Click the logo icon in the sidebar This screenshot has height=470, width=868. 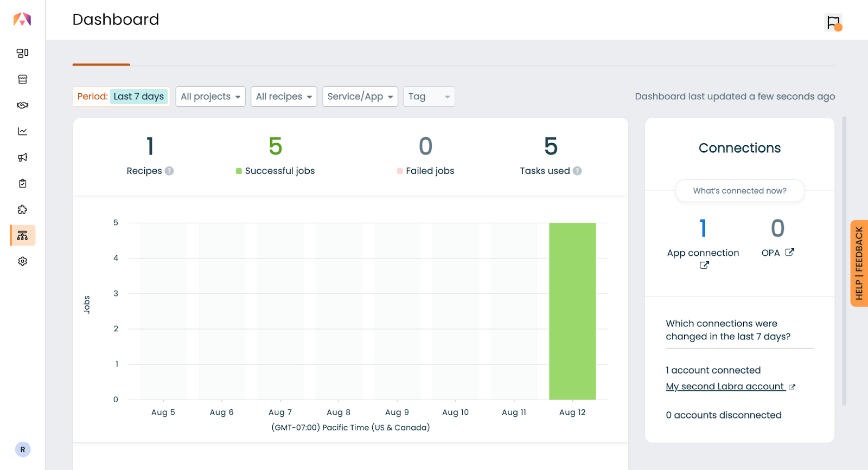(22, 20)
